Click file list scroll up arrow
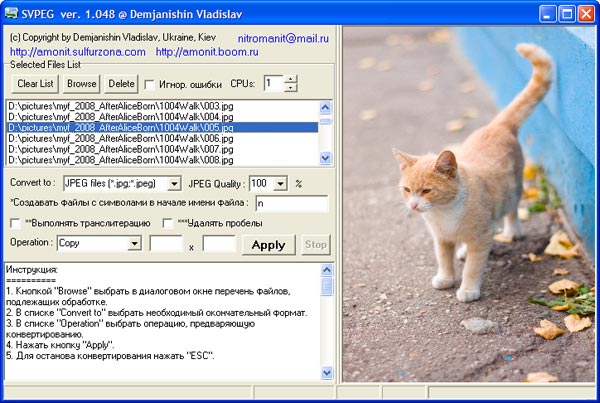The height and width of the screenshot is (403, 600). coord(326,107)
